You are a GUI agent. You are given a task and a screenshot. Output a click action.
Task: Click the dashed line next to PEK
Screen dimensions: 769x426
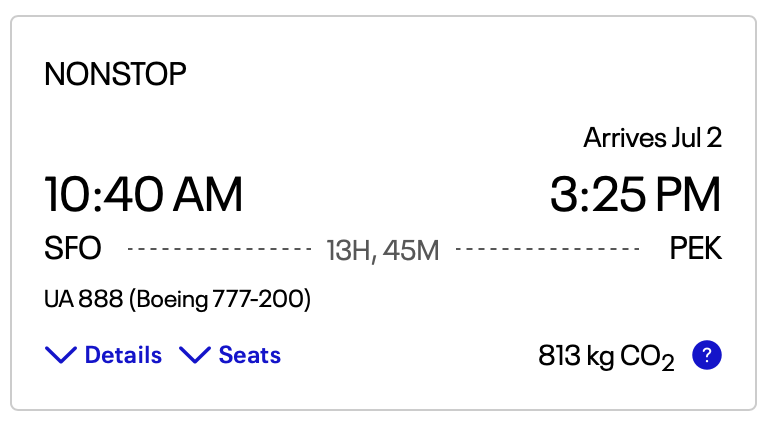pyautogui.click(x=547, y=249)
